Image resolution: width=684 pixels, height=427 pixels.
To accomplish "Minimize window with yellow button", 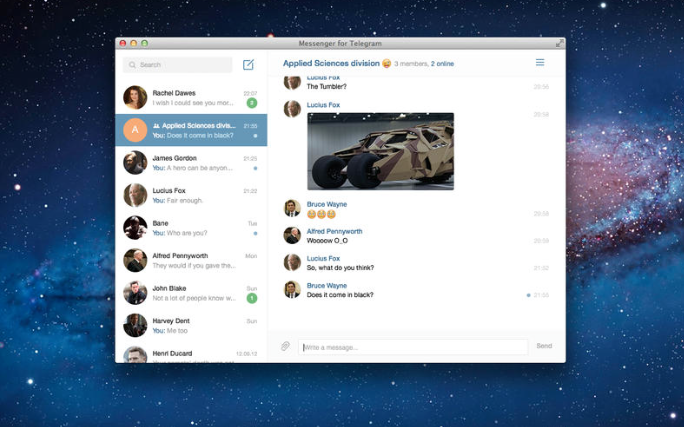I will (133, 43).
